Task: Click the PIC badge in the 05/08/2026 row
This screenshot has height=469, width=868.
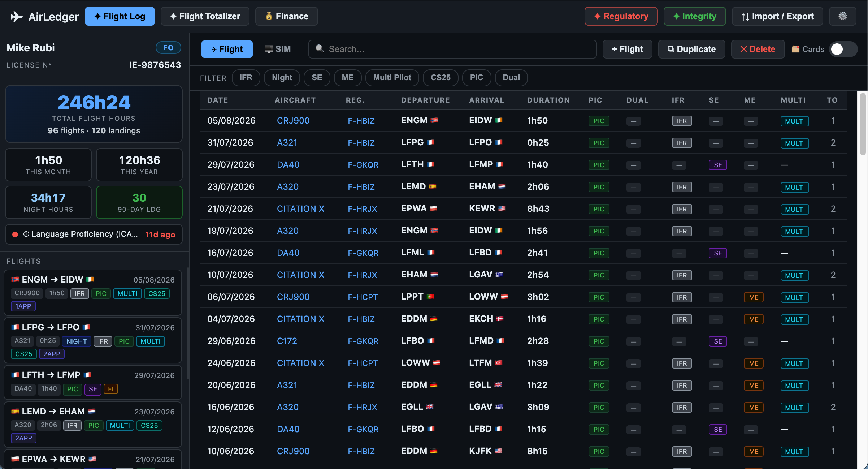Action: tap(599, 121)
